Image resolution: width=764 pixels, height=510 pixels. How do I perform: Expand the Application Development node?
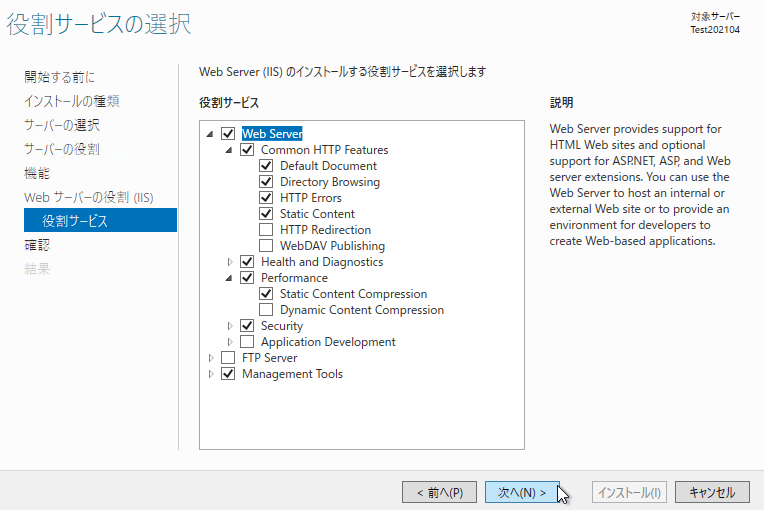pos(230,342)
